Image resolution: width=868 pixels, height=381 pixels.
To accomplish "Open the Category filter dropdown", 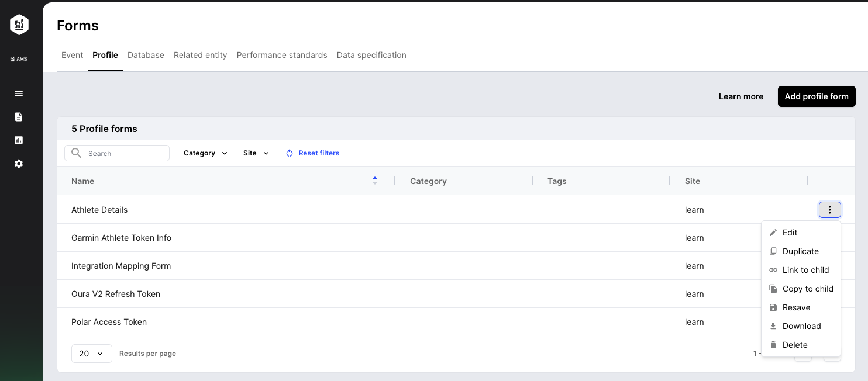I will tap(205, 153).
